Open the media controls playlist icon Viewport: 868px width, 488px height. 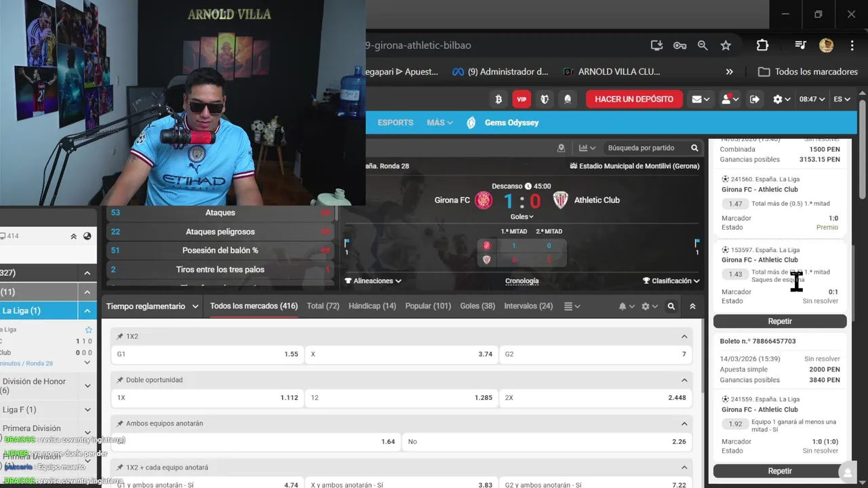point(801,45)
